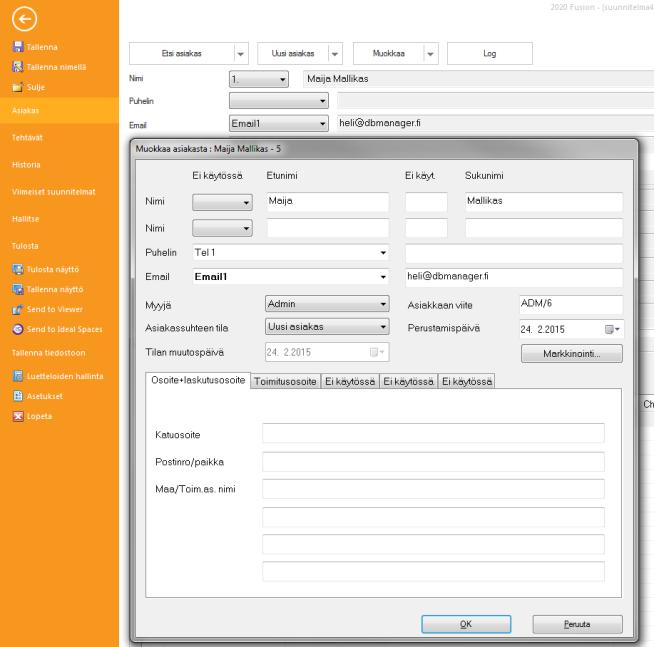The height and width of the screenshot is (647, 654).
Task: Open the Perustamispäivä calendar picker icon
Action: (x=612, y=330)
